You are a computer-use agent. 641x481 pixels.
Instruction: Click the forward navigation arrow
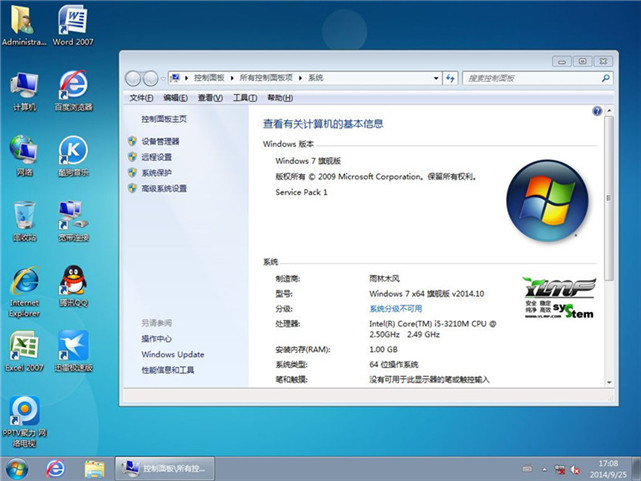(x=150, y=78)
